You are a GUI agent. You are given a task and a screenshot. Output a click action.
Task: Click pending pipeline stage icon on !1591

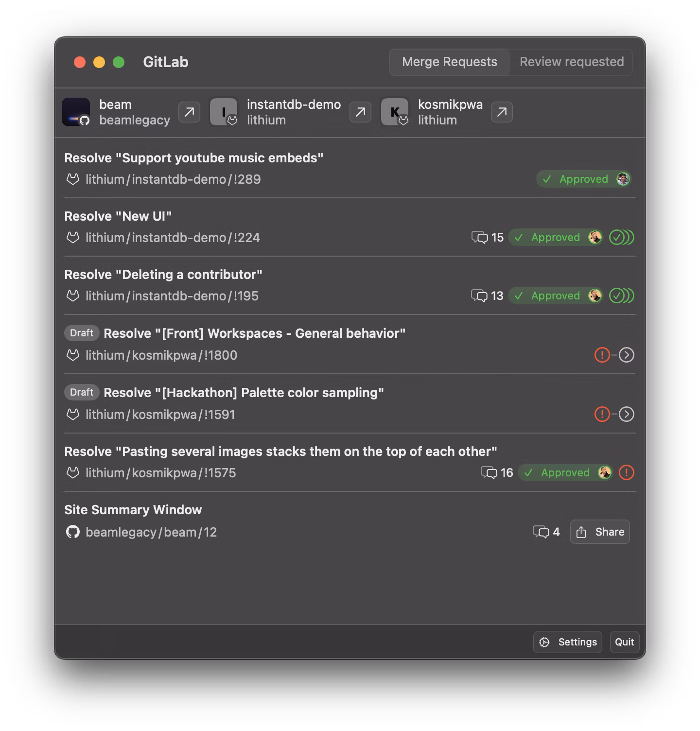pyautogui.click(x=627, y=415)
